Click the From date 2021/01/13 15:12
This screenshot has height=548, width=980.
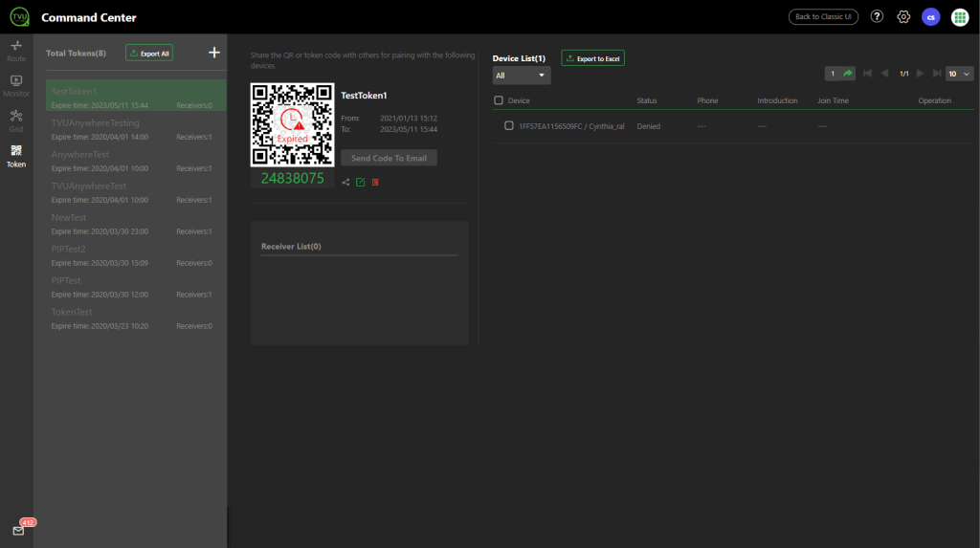(x=409, y=118)
